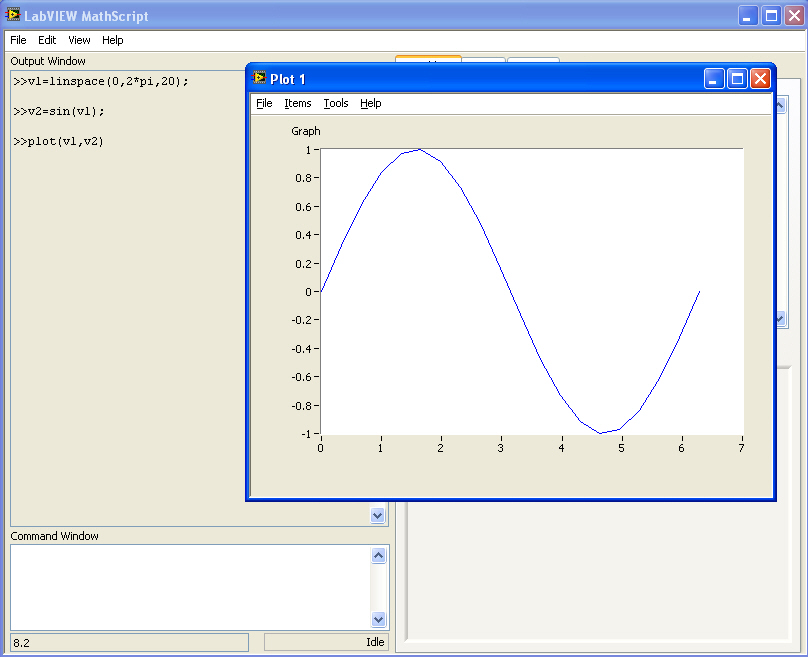Click the LabVIEW MathScript title bar icon
Viewport: 808px width, 657px height.
tap(13, 15)
